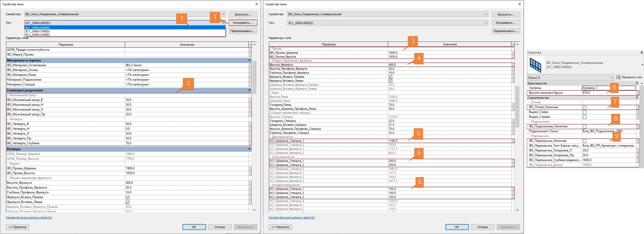
Task: Click OK in the right Свойства типа dialog
Action: pos(457,227)
